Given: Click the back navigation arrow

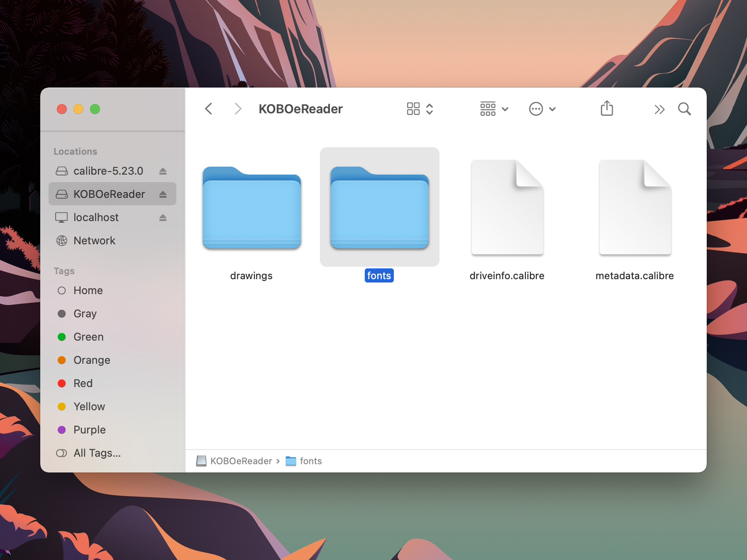Looking at the screenshot, I should point(209,109).
